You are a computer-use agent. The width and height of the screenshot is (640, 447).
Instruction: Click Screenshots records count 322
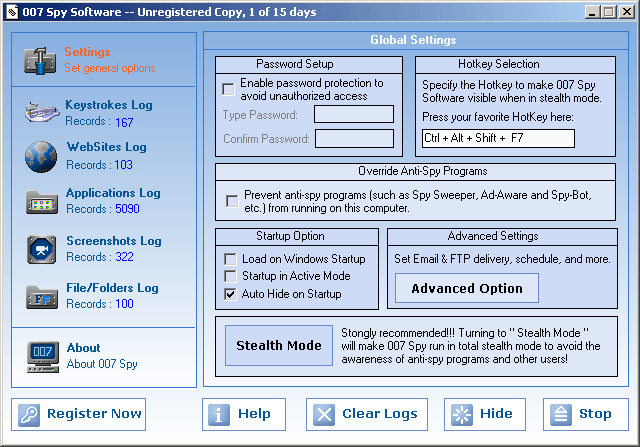124,257
